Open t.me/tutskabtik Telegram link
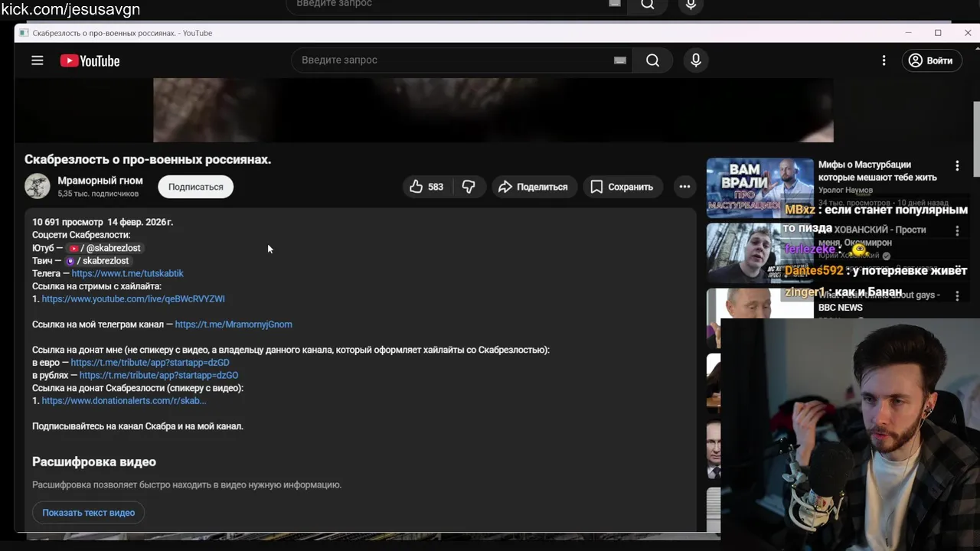 coord(128,273)
